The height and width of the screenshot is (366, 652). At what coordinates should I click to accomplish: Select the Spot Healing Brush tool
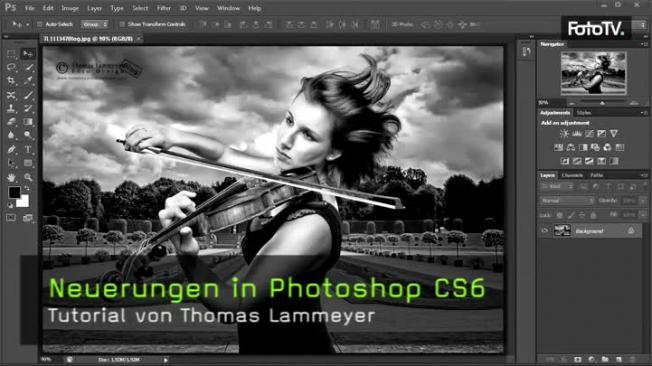click(11, 95)
